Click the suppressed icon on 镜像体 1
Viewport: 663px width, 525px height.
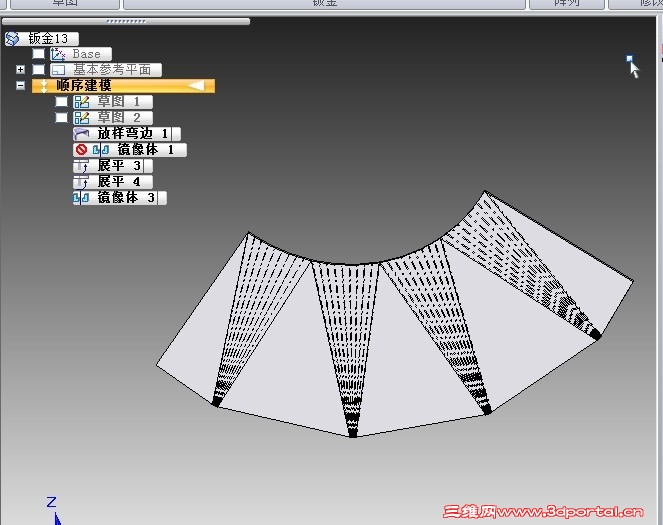point(81,149)
